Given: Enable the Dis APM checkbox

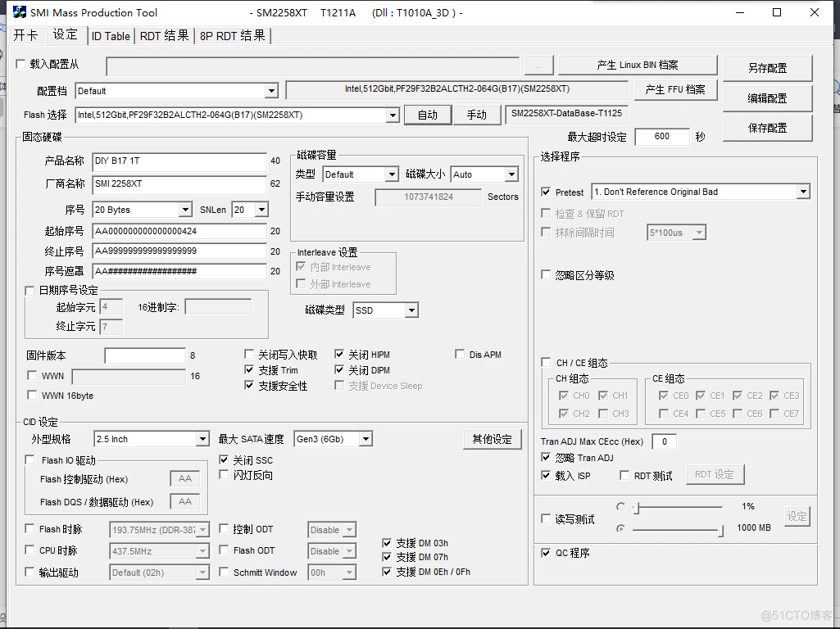Looking at the screenshot, I should 460,355.
